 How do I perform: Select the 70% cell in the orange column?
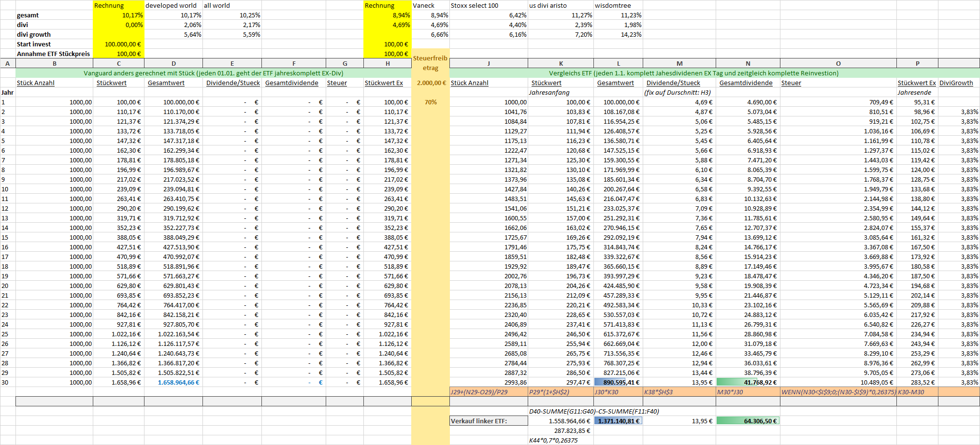pos(431,102)
